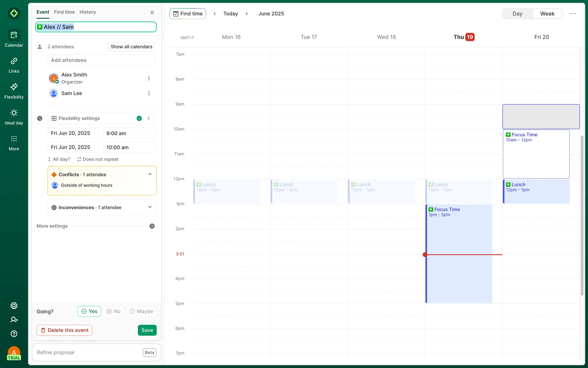Open Sam Lee's three-dot options

pos(149,93)
